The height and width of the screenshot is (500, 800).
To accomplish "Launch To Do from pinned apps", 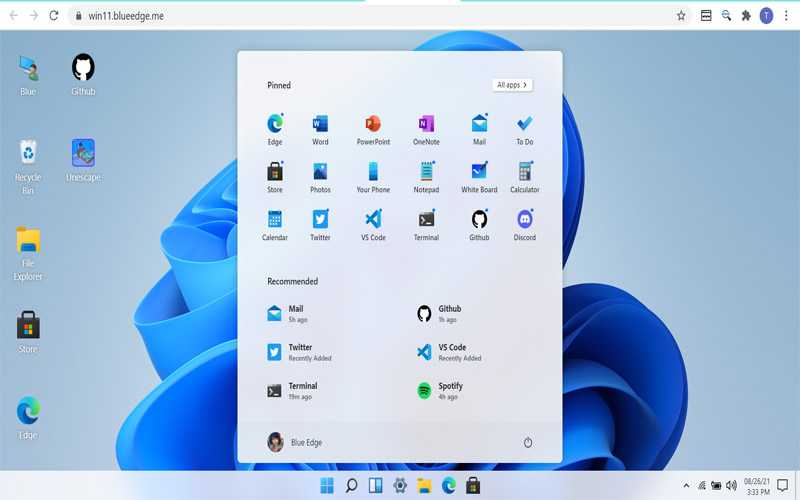I will pyautogui.click(x=524, y=130).
